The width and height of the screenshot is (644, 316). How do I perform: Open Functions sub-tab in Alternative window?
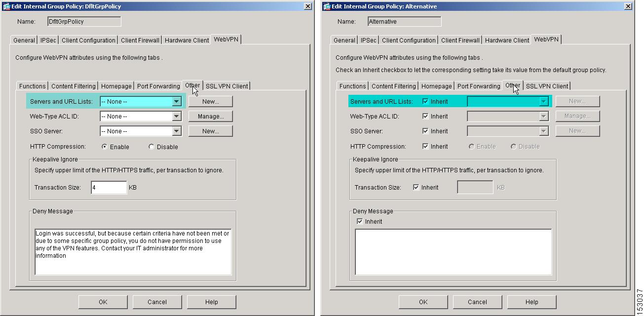point(352,86)
